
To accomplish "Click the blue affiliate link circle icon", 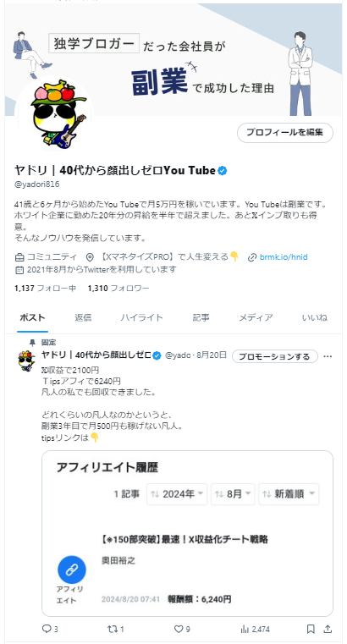I will click(72, 570).
